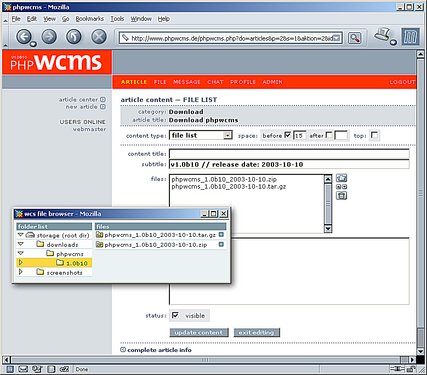Switch to the FILE tab

pos(160,82)
